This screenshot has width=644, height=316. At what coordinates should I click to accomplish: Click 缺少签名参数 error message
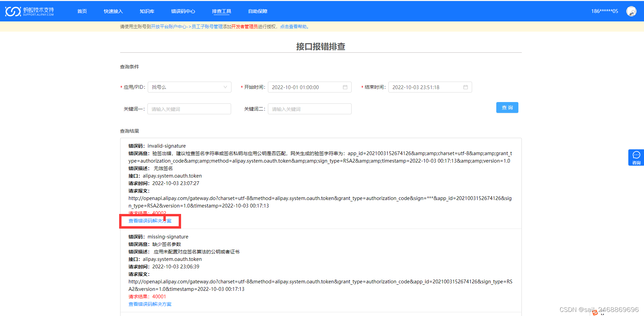pyautogui.click(x=166, y=244)
